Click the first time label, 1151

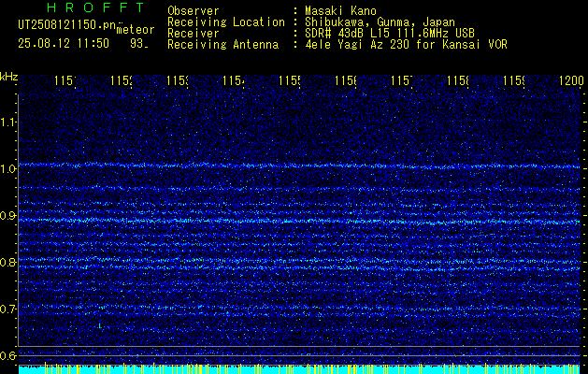coord(65,80)
